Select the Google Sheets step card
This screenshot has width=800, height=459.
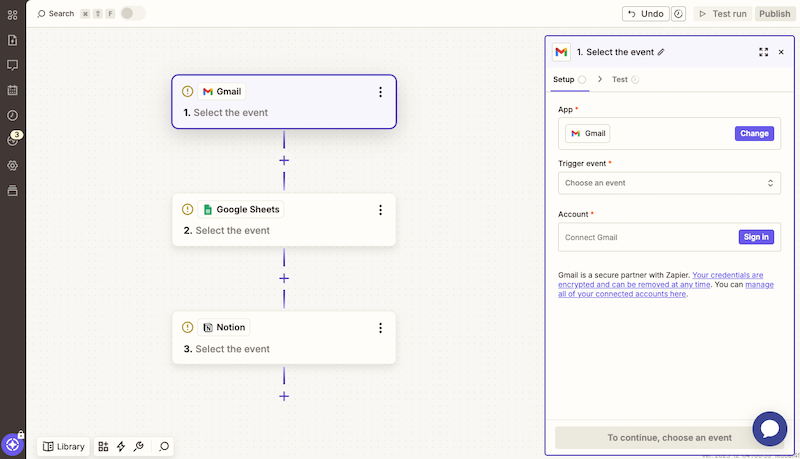pos(284,220)
